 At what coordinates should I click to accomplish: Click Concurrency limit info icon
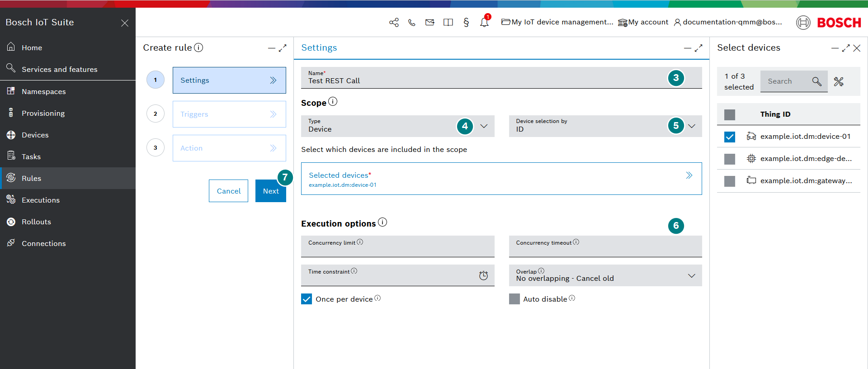tap(360, 242)
